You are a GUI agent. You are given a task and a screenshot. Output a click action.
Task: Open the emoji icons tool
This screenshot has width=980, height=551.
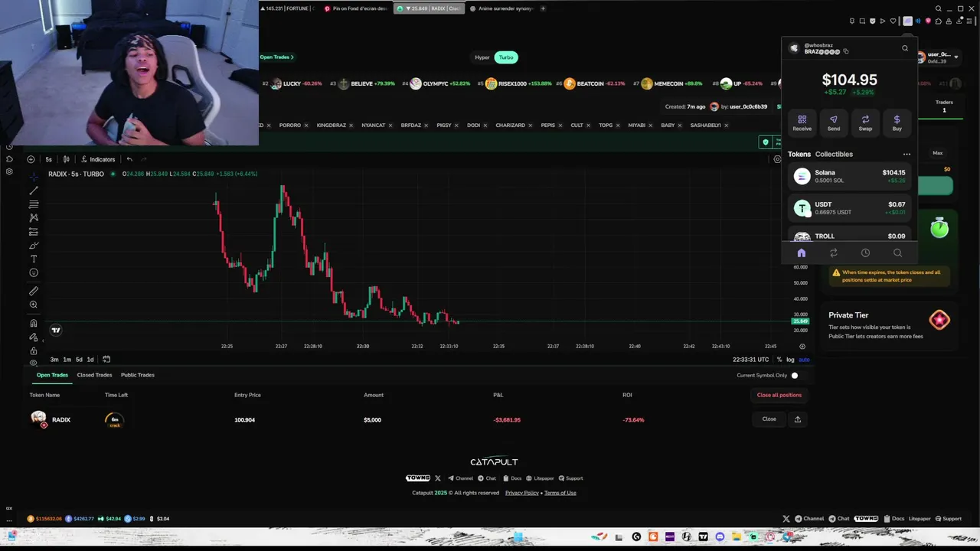(x=34, y=273)
